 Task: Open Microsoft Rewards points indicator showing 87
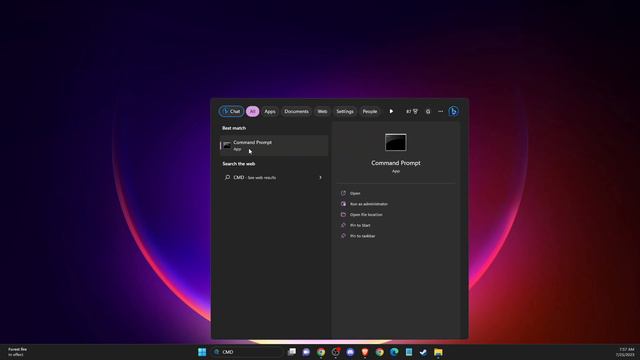(x=412, y=111)
